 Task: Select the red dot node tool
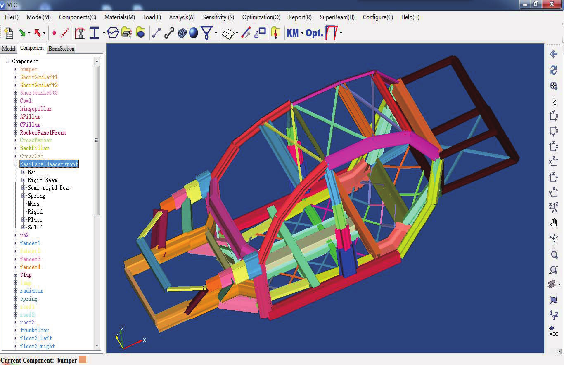click(x=54, y=33)
